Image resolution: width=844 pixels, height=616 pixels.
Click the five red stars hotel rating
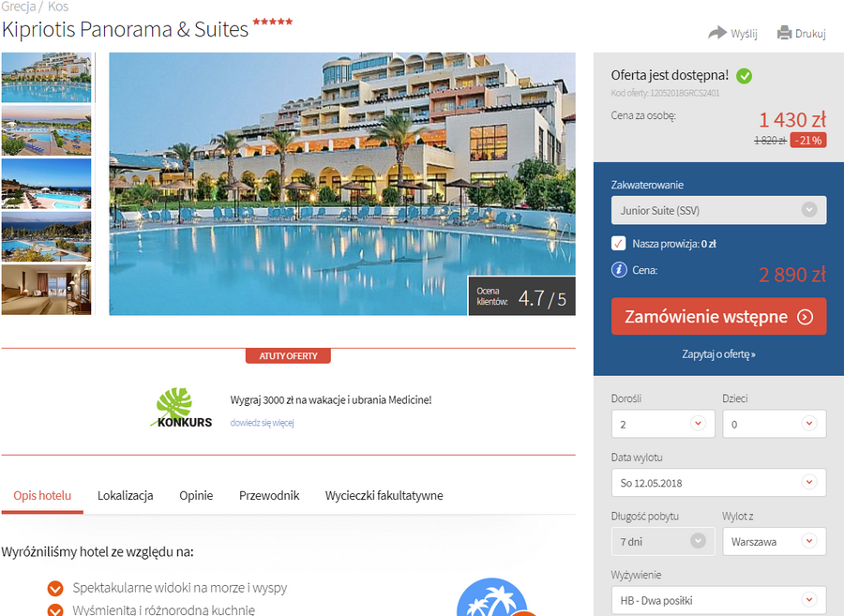coord(272,22)
